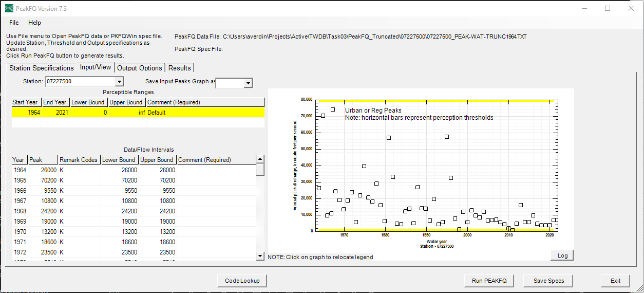Click the Start Year column header

click(x=27, y=102)
